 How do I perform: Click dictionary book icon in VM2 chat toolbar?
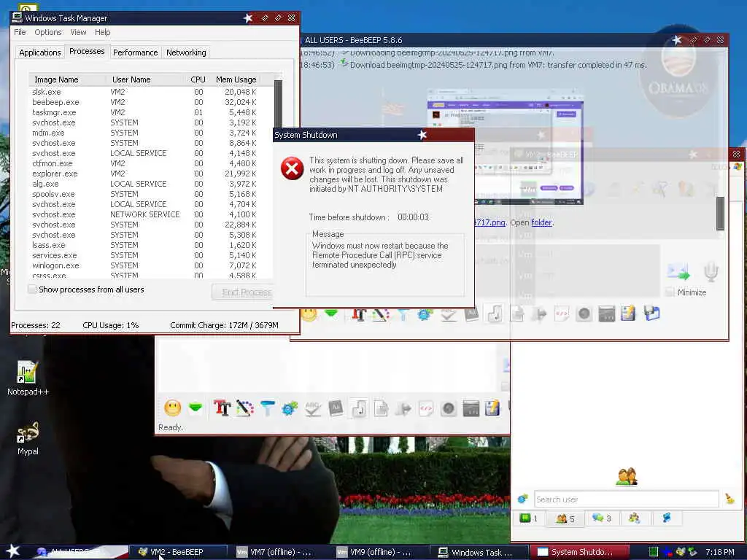tap(336, 408)
